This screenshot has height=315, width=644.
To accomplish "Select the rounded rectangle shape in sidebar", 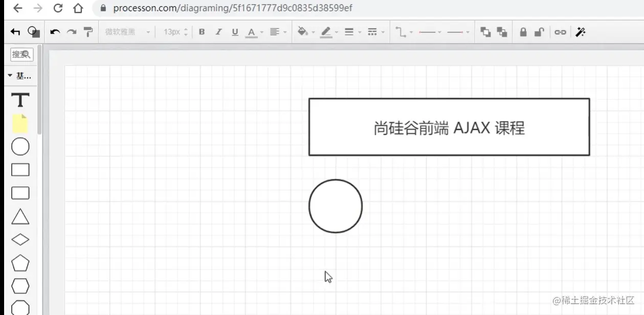I will tap(20, 193).
